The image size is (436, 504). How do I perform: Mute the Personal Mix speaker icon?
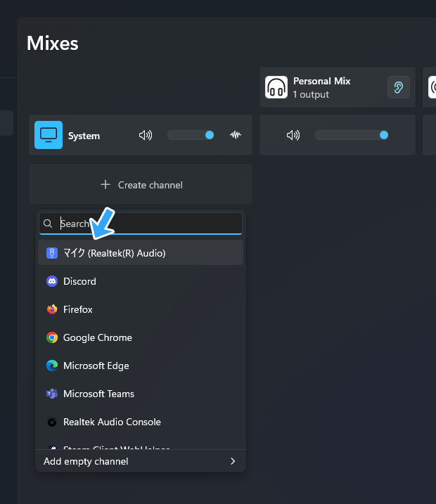[293, 135]
